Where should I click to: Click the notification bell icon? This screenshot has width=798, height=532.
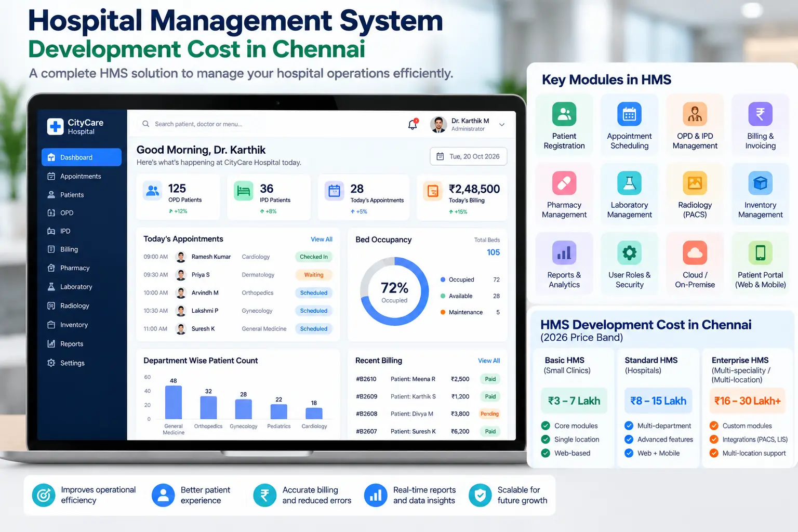[413, 124]
